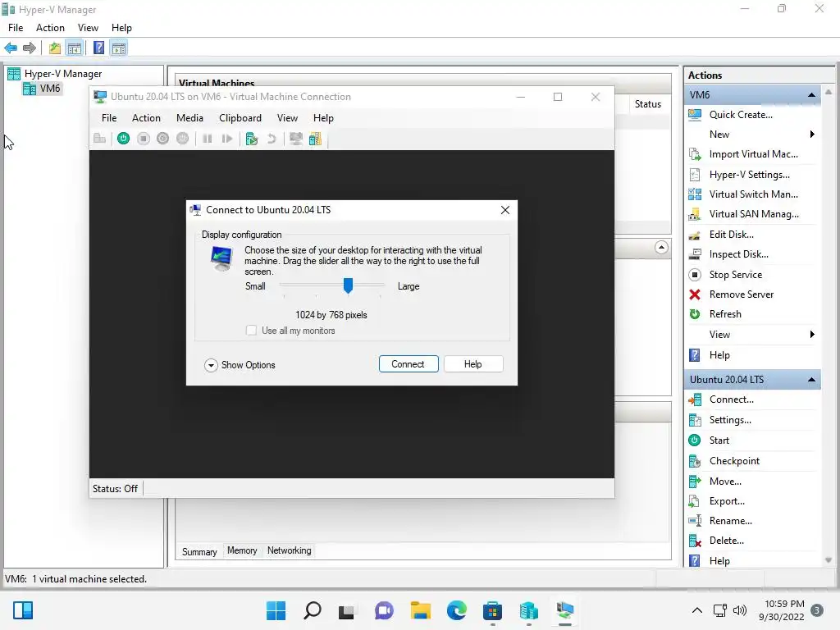
Task: Collapse the Checkpoints pane with round arrow
Action: 662,248
